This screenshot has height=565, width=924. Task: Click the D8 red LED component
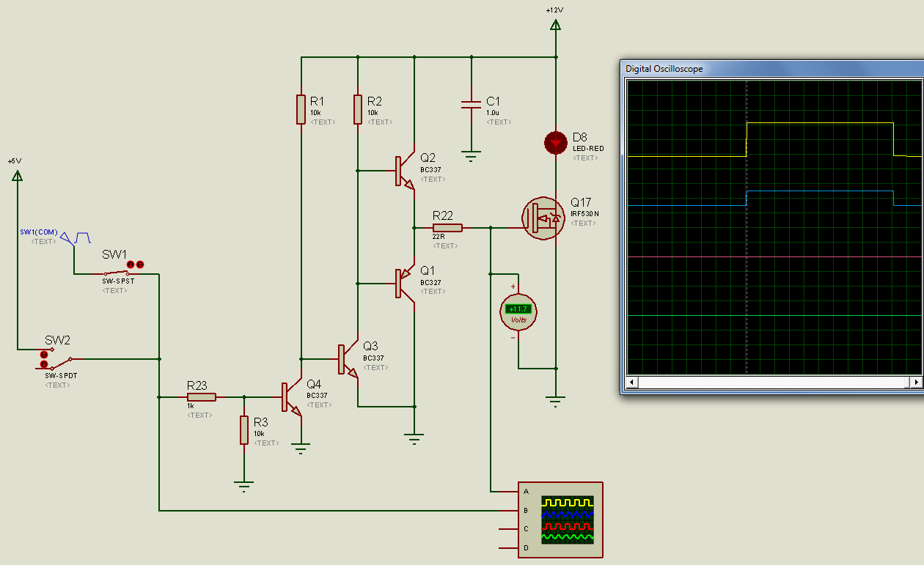tap(555, 142)
